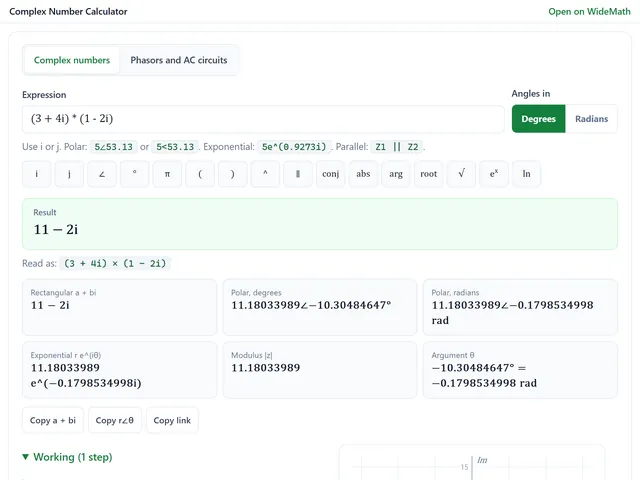This screenshot has width=640, height=480.
Task: Insert the degree ° symbol
Action: point(135,174)
